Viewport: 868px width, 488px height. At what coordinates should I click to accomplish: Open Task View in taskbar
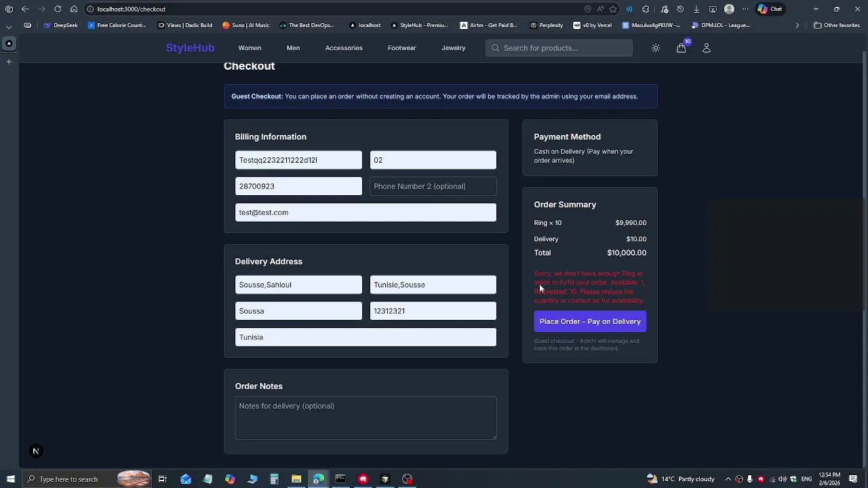click(x=163, y=479)
